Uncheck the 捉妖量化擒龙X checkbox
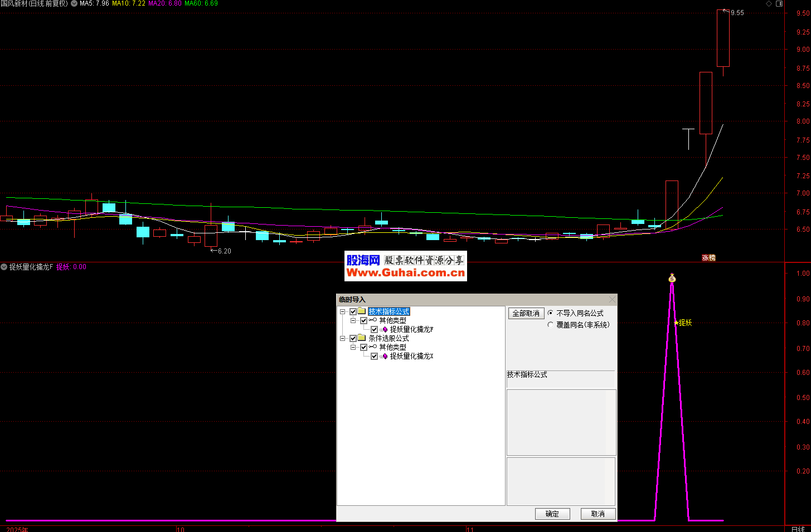811x532 pixels. 374,357
